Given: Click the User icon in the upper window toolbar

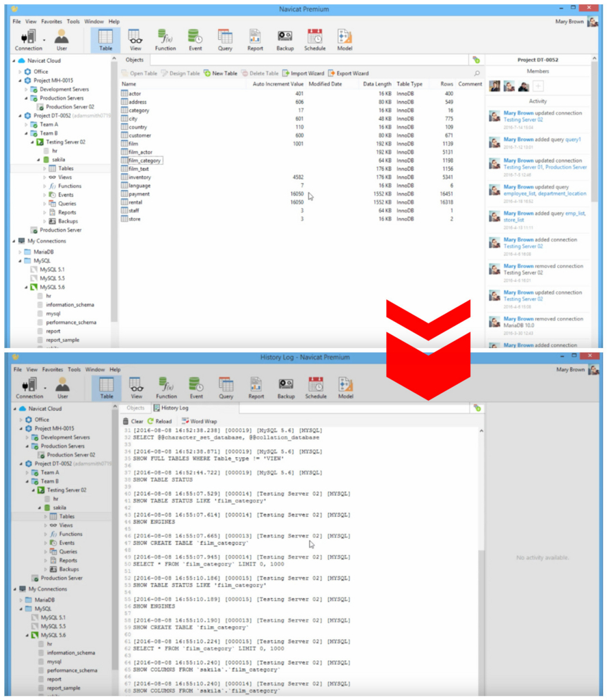Looking at the screenshot, I should click(62, 40).
